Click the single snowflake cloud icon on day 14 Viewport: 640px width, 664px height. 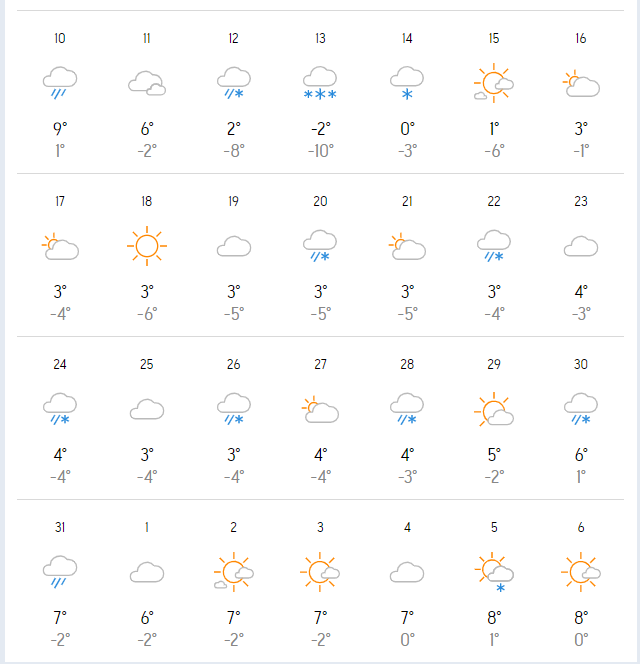(x=407, y=83)
